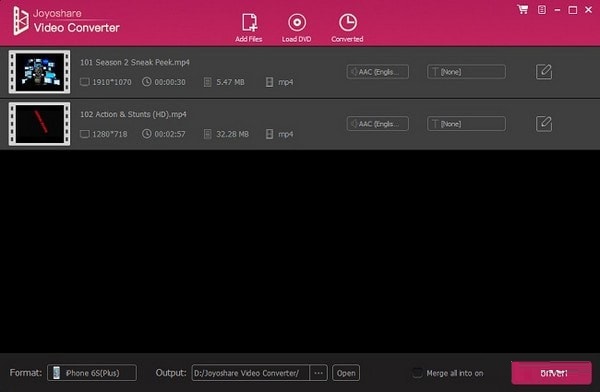Click the duration 00:02:57
The image size is (600, 392).
tap(170, 134)
